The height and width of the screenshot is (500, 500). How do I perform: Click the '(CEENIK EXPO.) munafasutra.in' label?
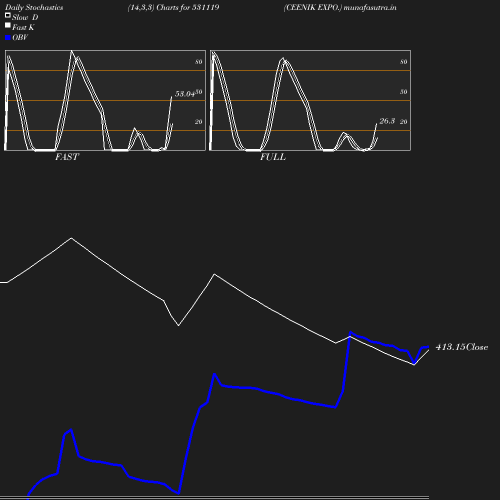340,8
